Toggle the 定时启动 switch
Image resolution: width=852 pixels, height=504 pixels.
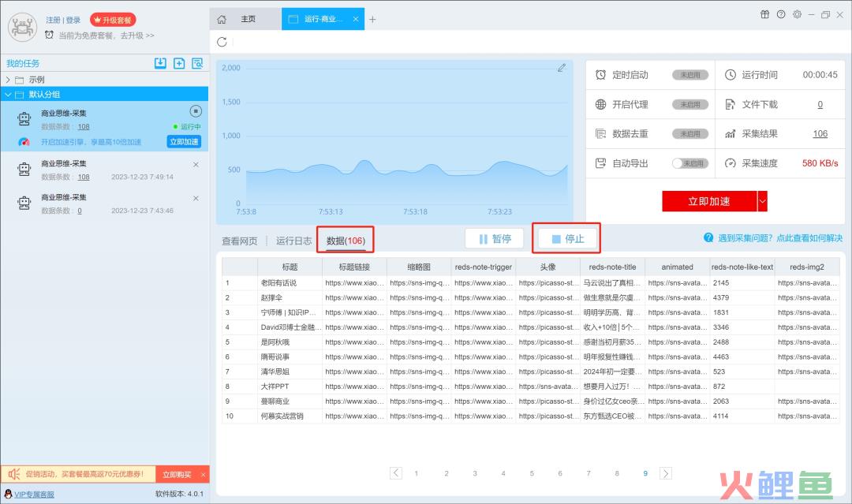pos(690,75)
